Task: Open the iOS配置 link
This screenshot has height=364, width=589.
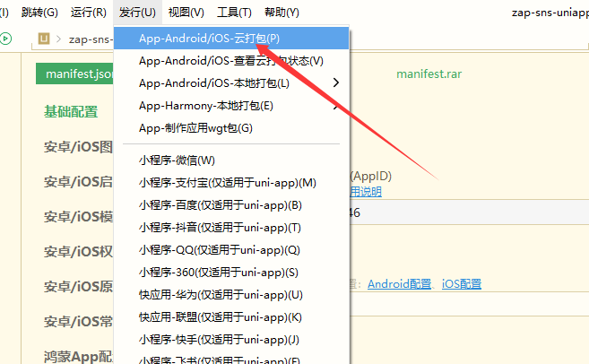Action: pos(462,284)
